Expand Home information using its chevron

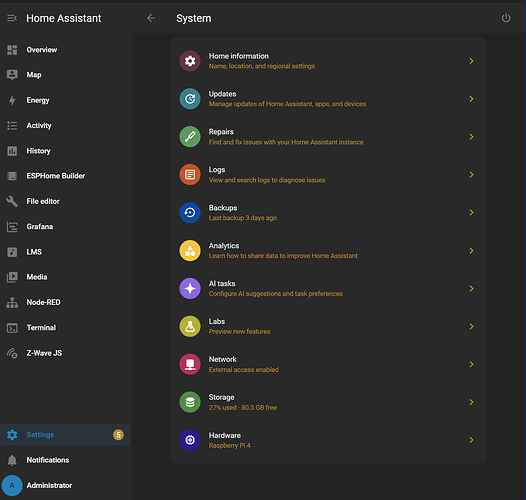pos(471,61)
